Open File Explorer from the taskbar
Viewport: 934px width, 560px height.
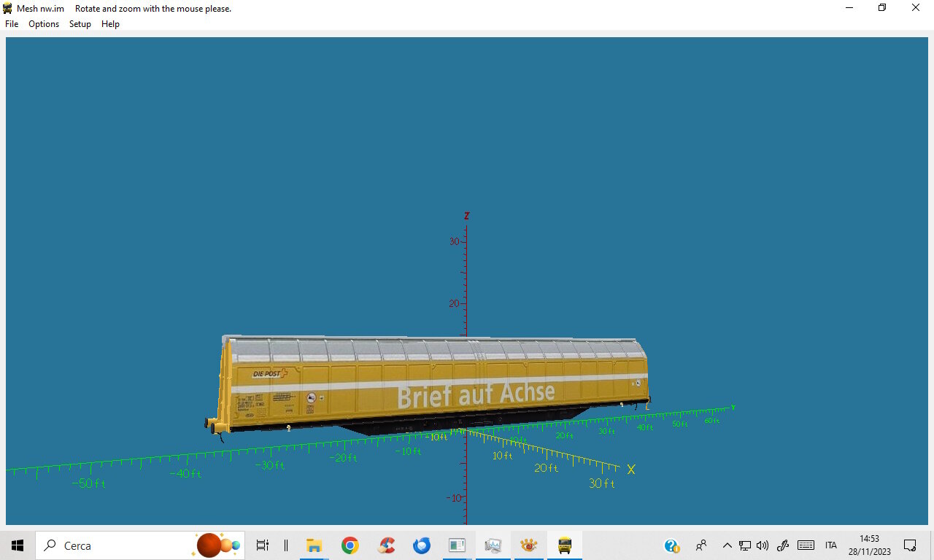(x=314, y=545)
